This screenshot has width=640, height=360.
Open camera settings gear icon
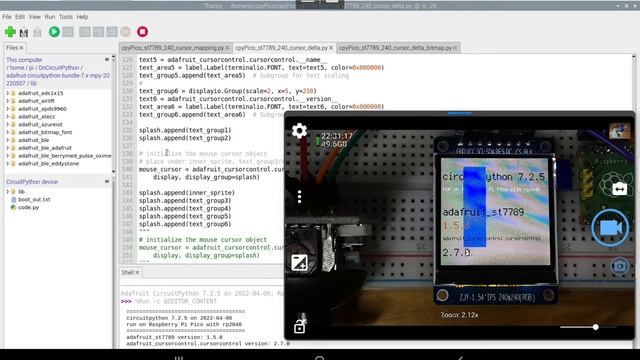point(299,131)
